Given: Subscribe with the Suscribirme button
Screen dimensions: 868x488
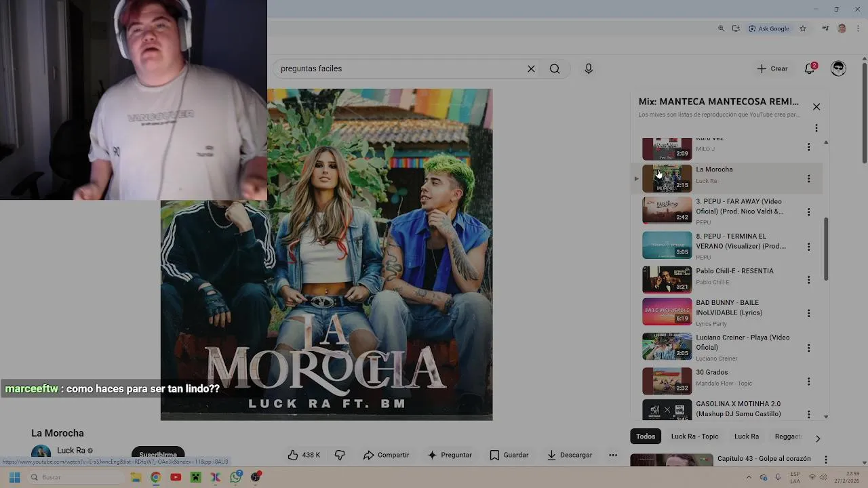Looking at the screenshot, I should (x=158, y=454).
